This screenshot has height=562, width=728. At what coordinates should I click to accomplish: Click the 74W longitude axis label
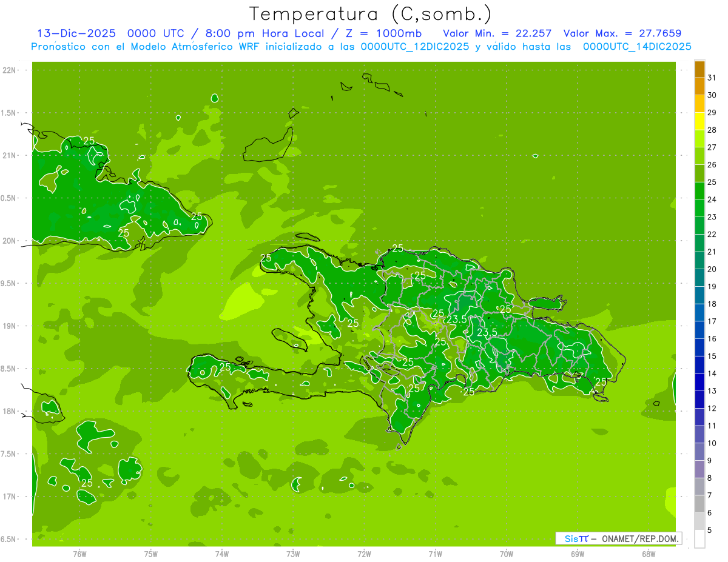pos(221,554)
